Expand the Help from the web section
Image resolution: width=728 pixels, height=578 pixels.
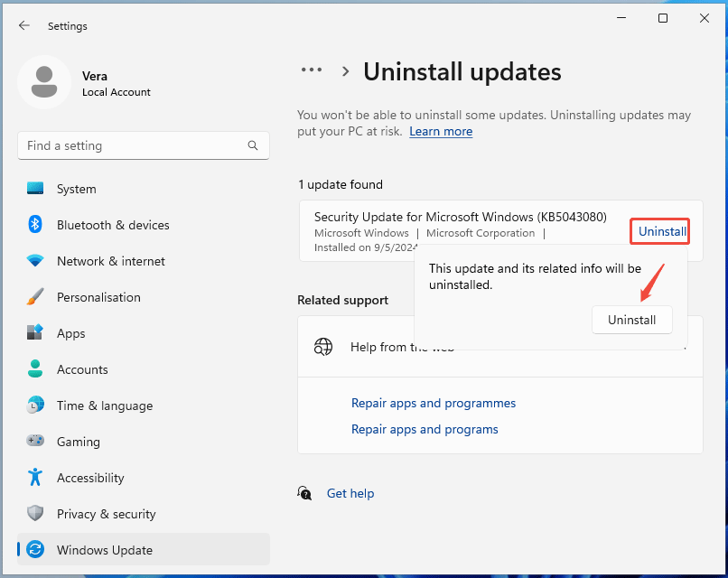click(401, 346)
